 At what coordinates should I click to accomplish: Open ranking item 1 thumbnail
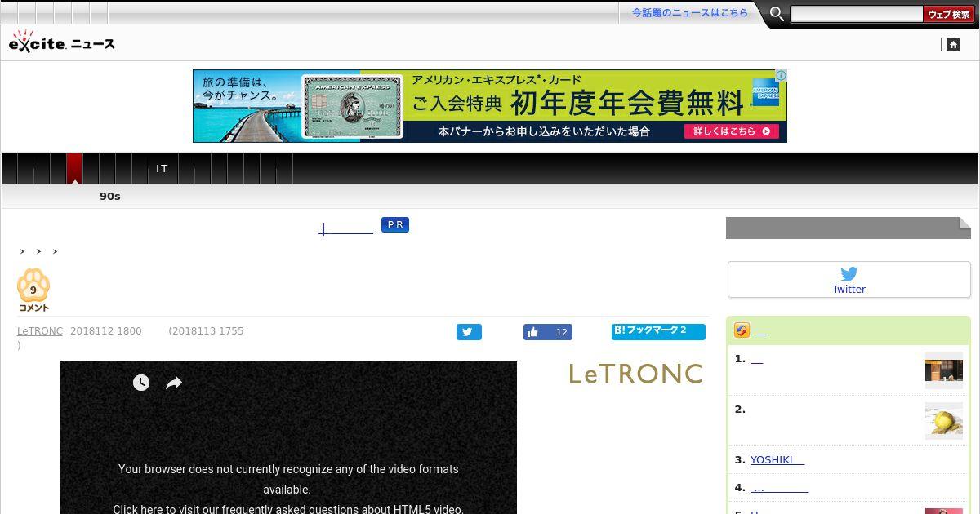pyautogui.click(x=944, y=369)
